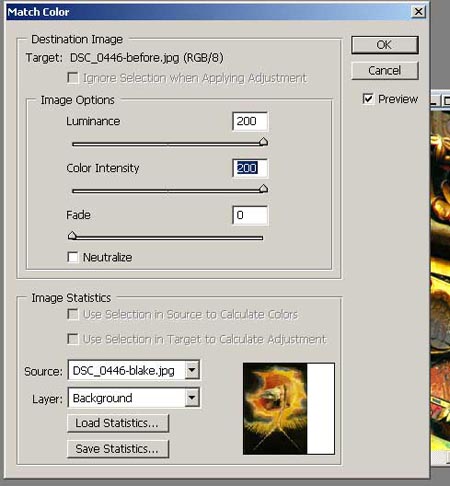Click the Load Statistics button

pyautogui.click(x=118, y=423)
